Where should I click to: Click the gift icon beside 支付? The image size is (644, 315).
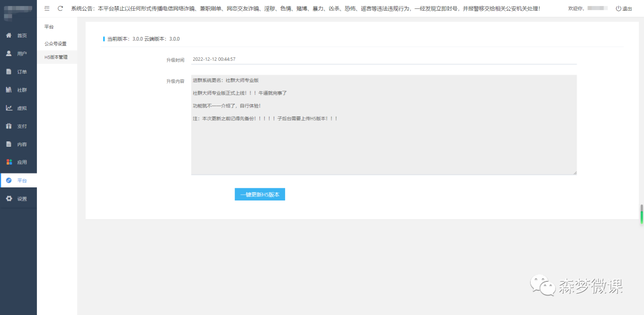(x=8, y=126)
